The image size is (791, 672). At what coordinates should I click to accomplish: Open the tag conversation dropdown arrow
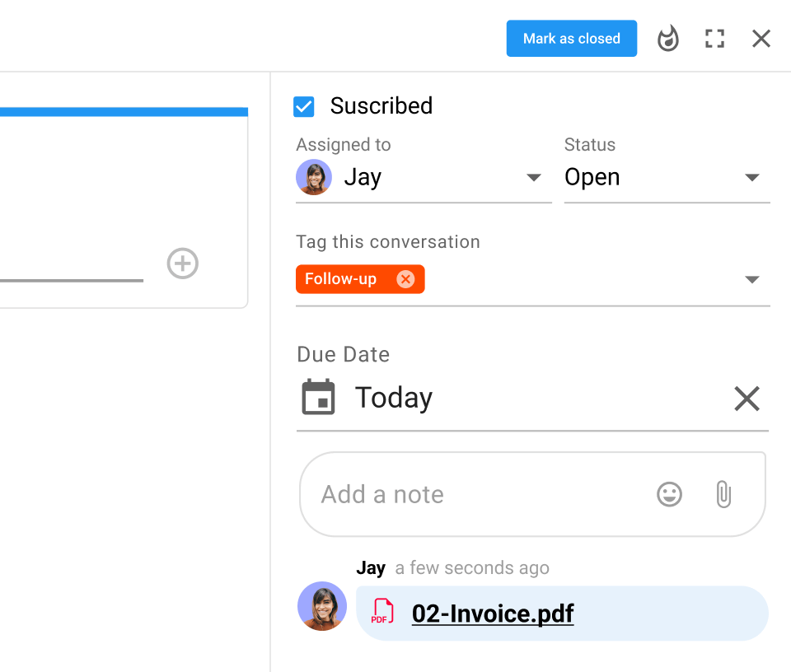pyautogui.click(x=751, y=280)
